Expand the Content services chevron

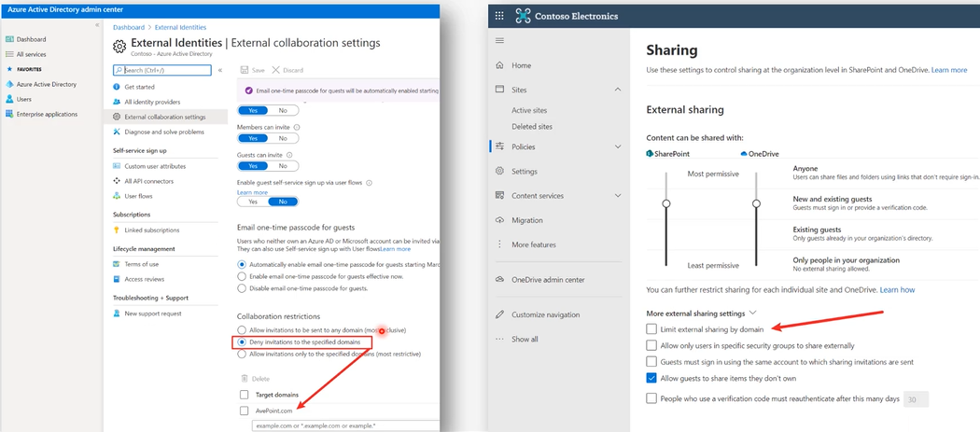[618, 196]
